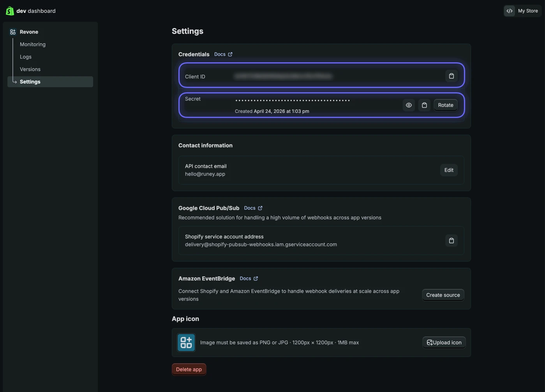Click the hidden Secret dots value
545x392 pixels.
coord(293,100)
